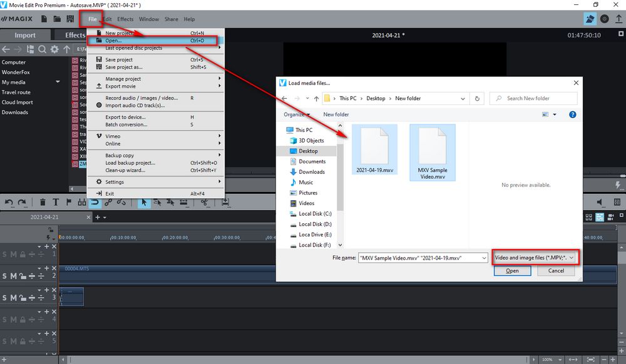626x364 pixels.
Task: Click the dialog folder tree scrollbar
Action: pyautogui.click(x=340, y=178)
